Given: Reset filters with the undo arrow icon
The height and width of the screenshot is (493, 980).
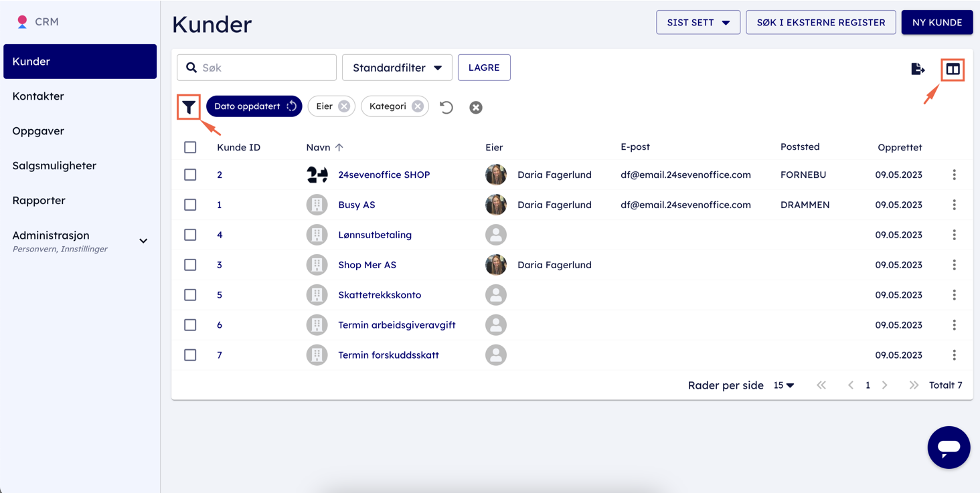Looking at the screenshot, I should coord(446,107).
